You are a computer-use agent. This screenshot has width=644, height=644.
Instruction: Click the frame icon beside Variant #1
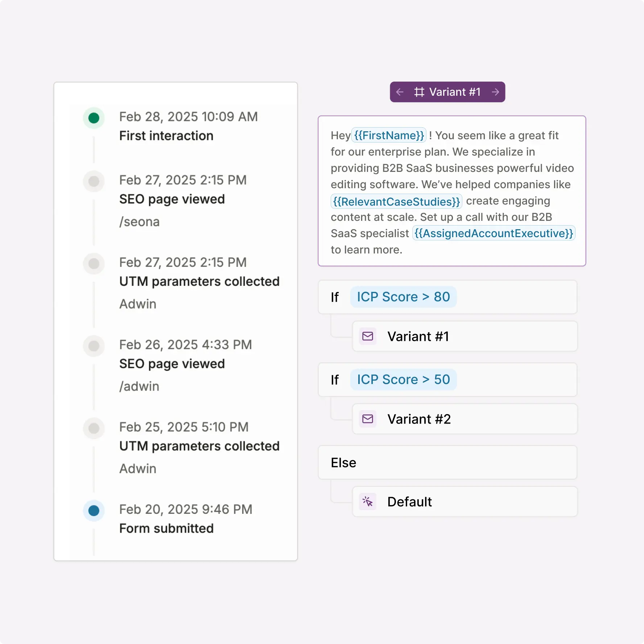pyautogui.click(x=419, y=92)
